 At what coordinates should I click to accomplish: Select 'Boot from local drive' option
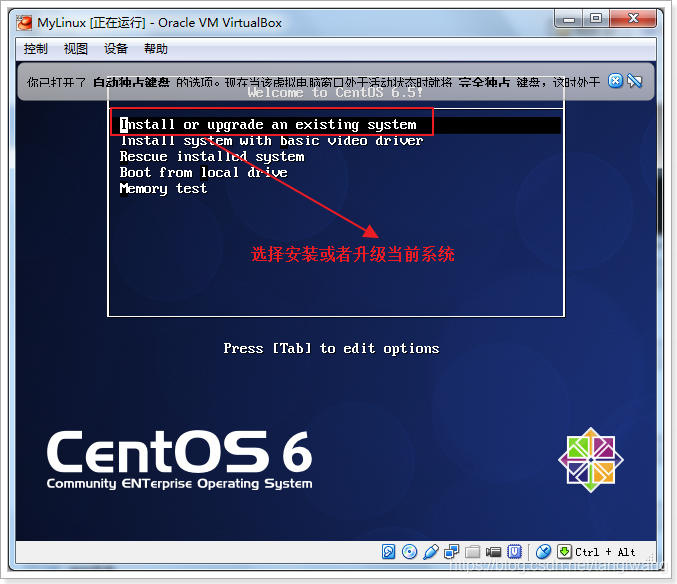point(203,173)
